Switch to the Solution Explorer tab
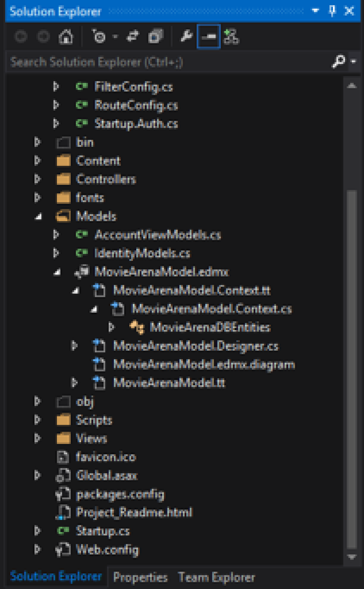Screen dimensions: 364x589 coord(56,576)
